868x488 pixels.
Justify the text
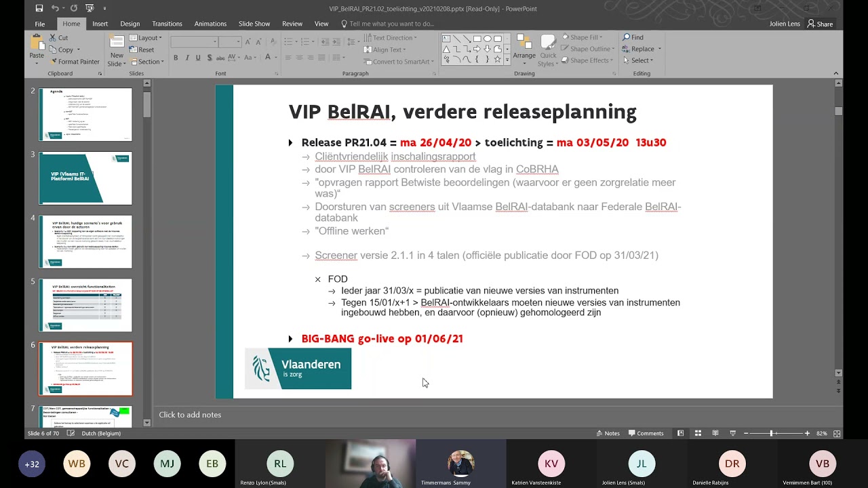(321, 58)
